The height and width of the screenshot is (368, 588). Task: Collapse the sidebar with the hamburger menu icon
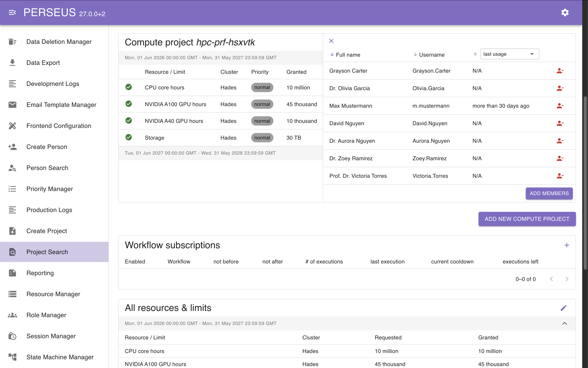click(12, 12)
